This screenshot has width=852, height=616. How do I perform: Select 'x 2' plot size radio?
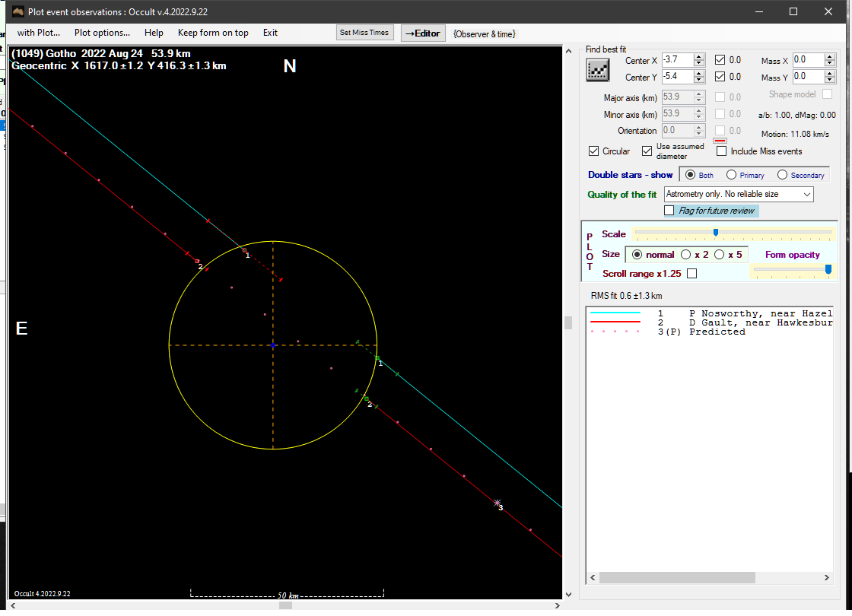tap(685, 255)
